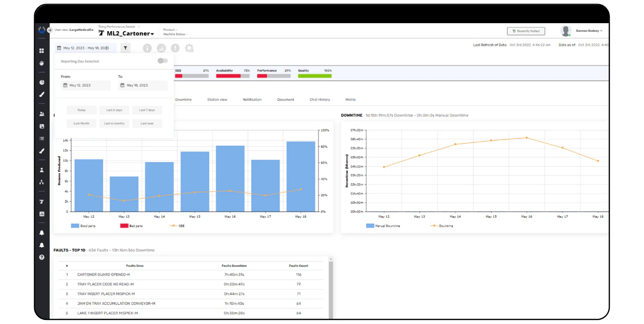Click the Recently Visited button
The width and height of the screenshot is (644, 324).
[x=526, y=31]
